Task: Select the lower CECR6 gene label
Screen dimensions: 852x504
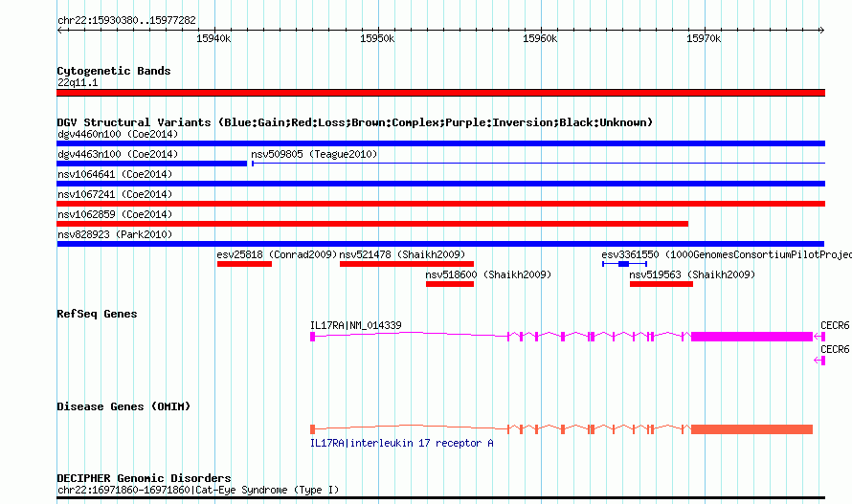Action: (835, 349)
